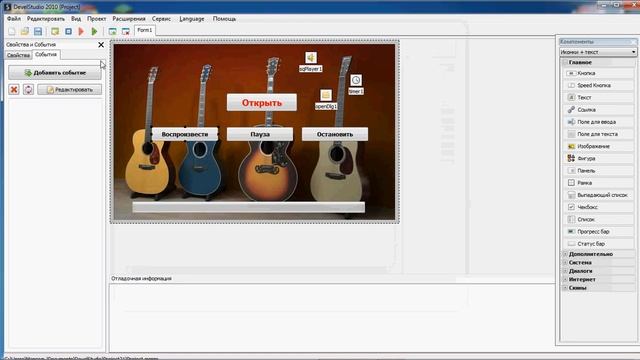This screenshot has width=640, height=360.
Task: Click the red play arrow icon
Action: 81,31
